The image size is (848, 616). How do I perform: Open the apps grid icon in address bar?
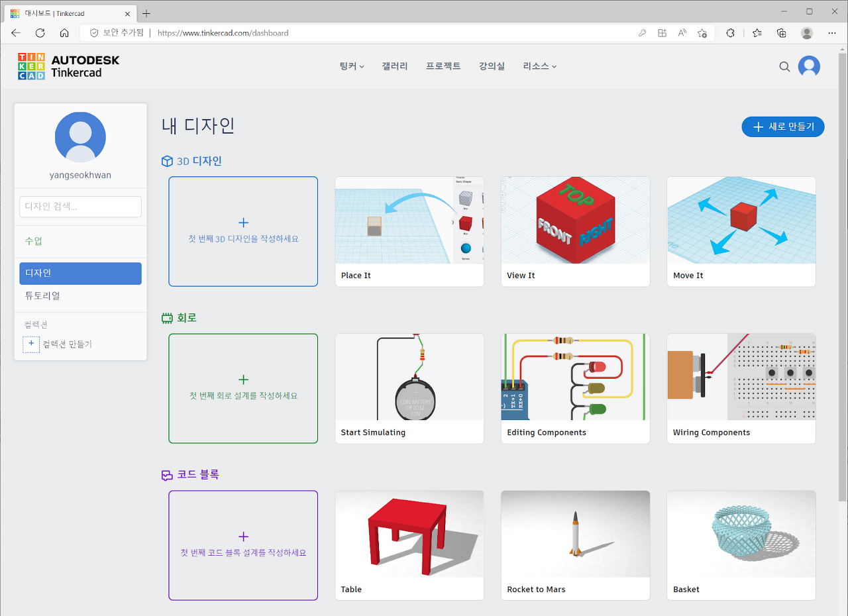point(662,32)
